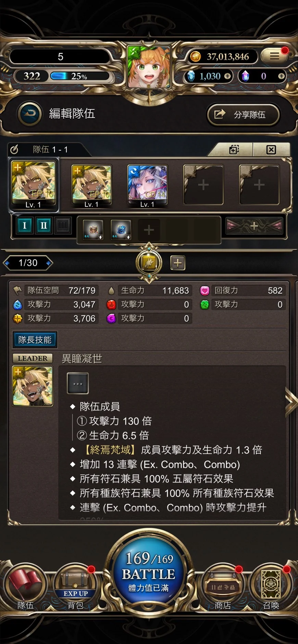
Task: Click the copy team icon
Action: (234, 150)
